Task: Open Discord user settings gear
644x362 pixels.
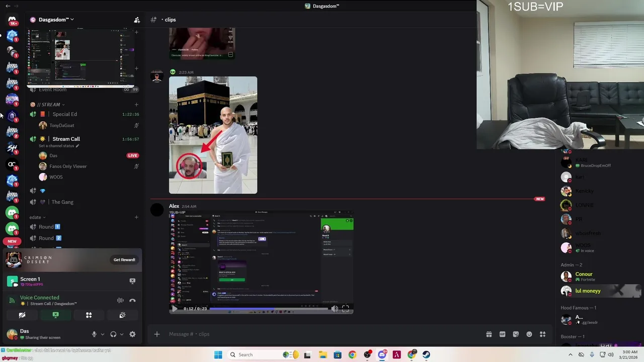Action: click(132, 334)
